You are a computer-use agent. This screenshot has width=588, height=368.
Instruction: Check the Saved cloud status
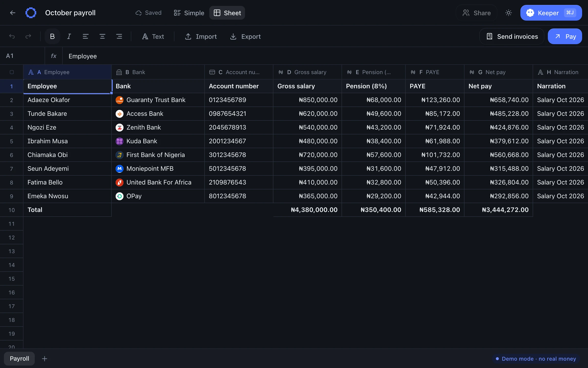click(x=148, y=13)
